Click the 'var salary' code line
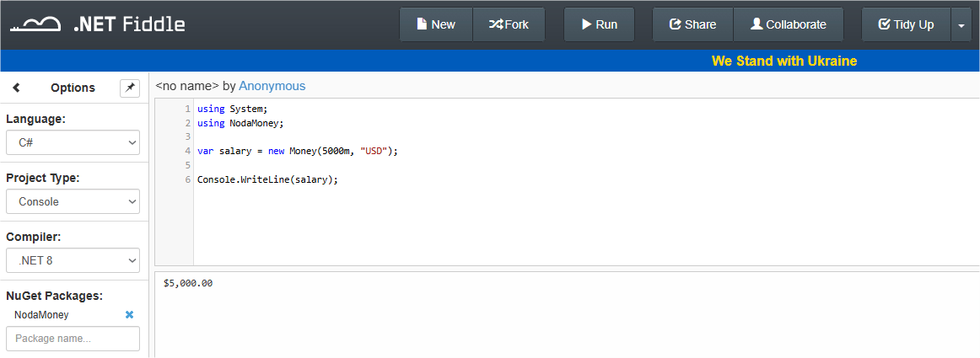 tap(298, 151)
